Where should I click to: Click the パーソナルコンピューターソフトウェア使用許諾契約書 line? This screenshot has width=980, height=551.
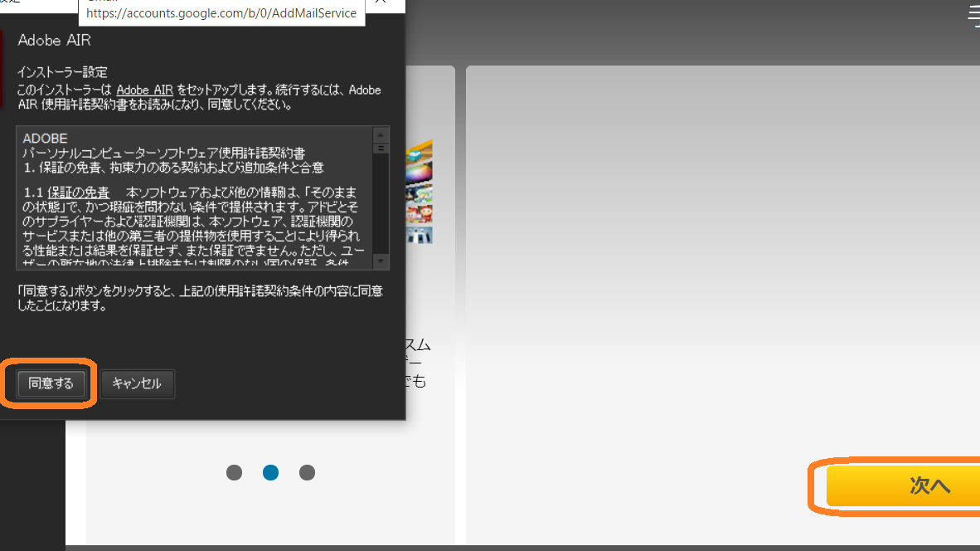tap(164, 154)
